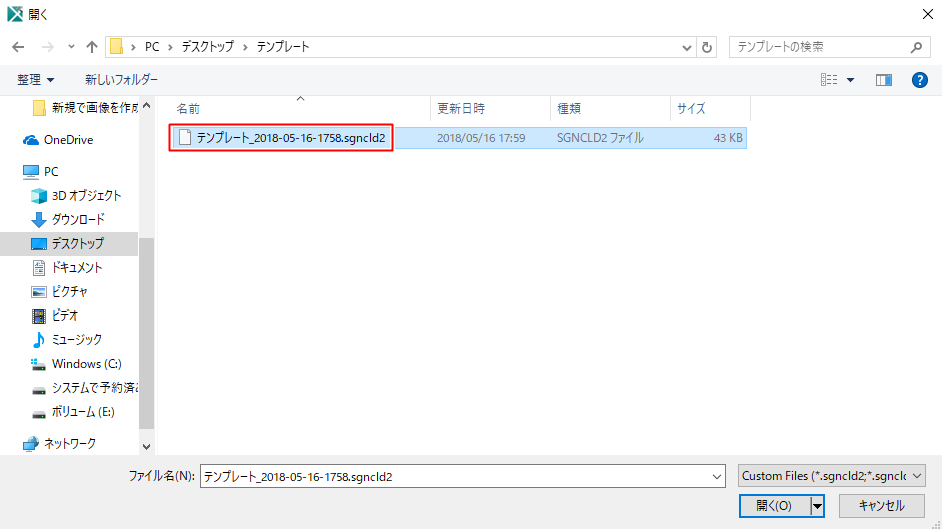Select the 新規で画像を作成 folder in sidebar
The height and width of the screenshot is (529, 942).
(x=84, y=107)
